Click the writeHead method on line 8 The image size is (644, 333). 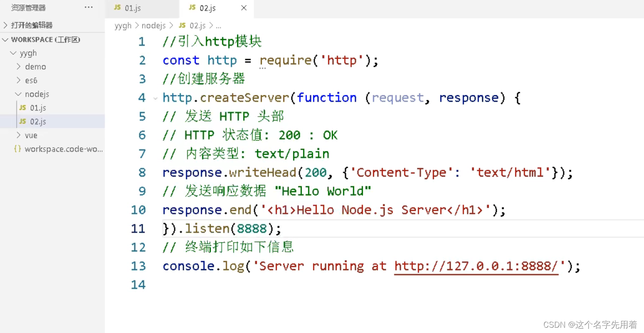tap(263, 172)
